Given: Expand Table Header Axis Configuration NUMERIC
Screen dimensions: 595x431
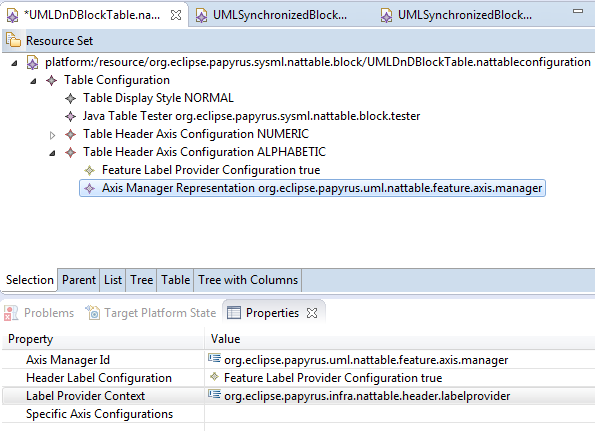Looking at the screenshot, I should 52,135.
